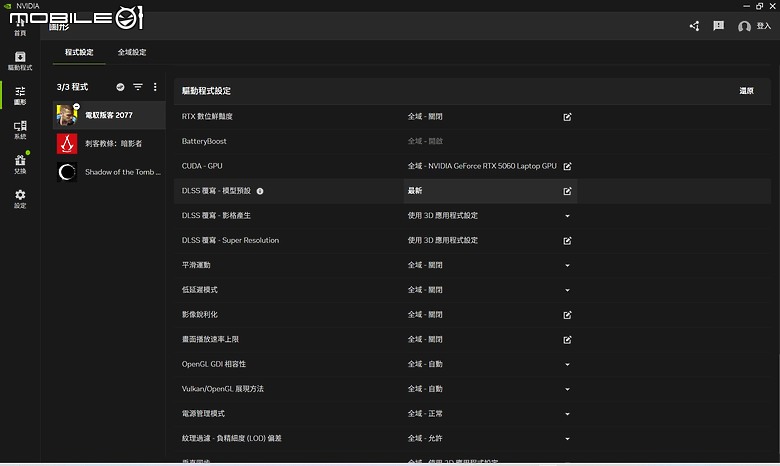Click 'NVIDIA GeForce RTX 5060 Laptop GPU' value

492,166
